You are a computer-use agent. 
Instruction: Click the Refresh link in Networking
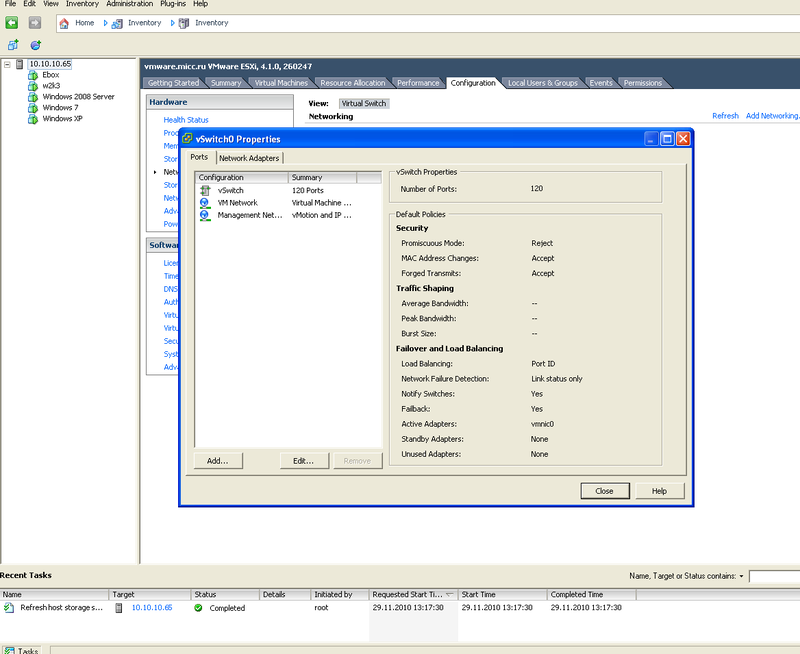pos(725,116)
